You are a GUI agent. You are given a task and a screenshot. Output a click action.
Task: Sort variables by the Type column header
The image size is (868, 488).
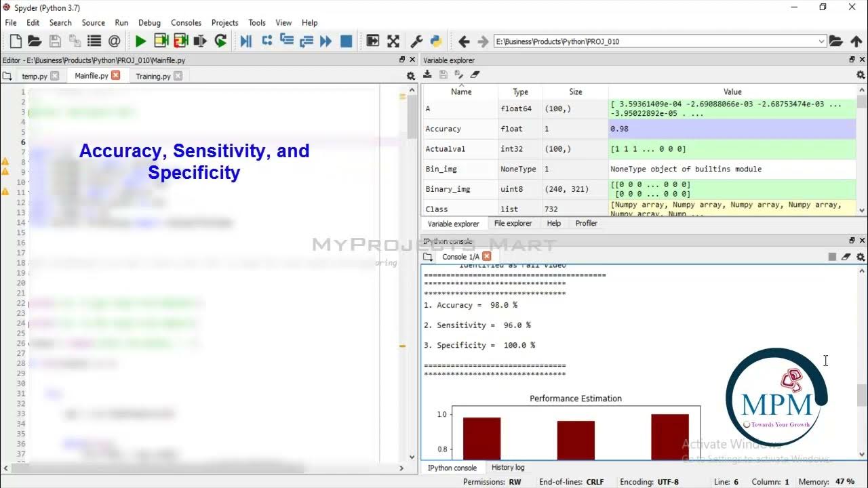click(520, 91)
